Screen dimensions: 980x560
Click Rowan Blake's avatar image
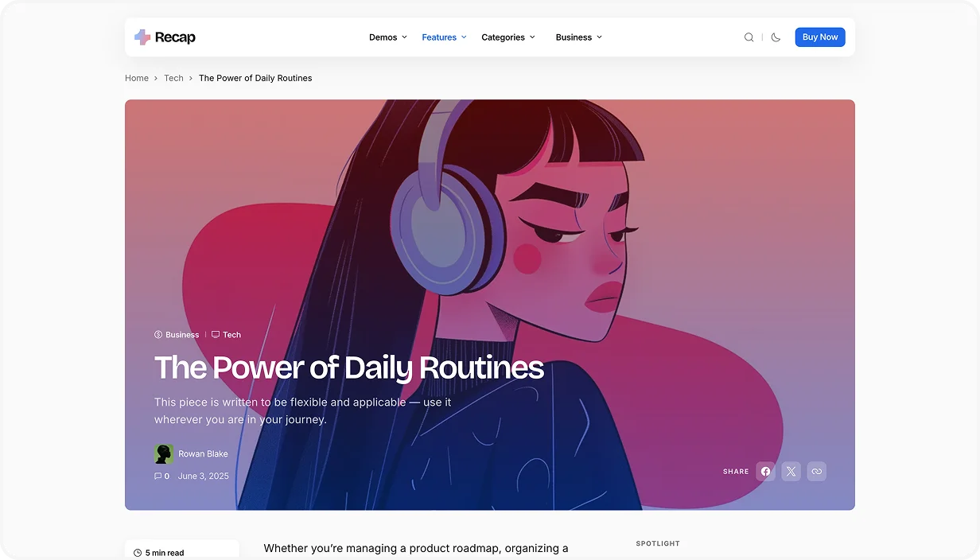click(x=164, y=454)
